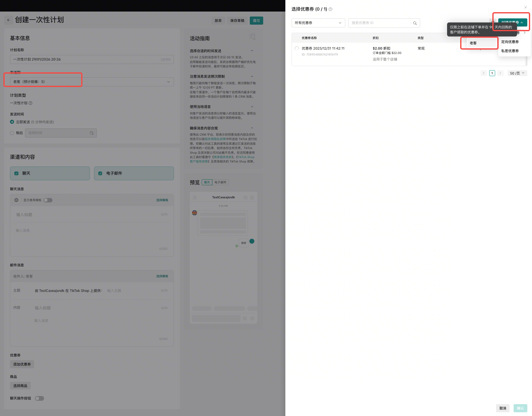Go to the previous coupon page arrow
532x416 pixels.
tap(484, 73)
